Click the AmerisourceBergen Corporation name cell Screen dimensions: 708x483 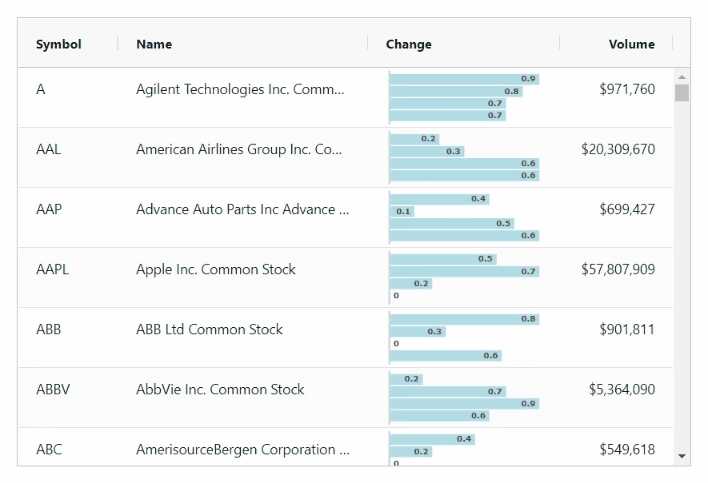point(243,449)
